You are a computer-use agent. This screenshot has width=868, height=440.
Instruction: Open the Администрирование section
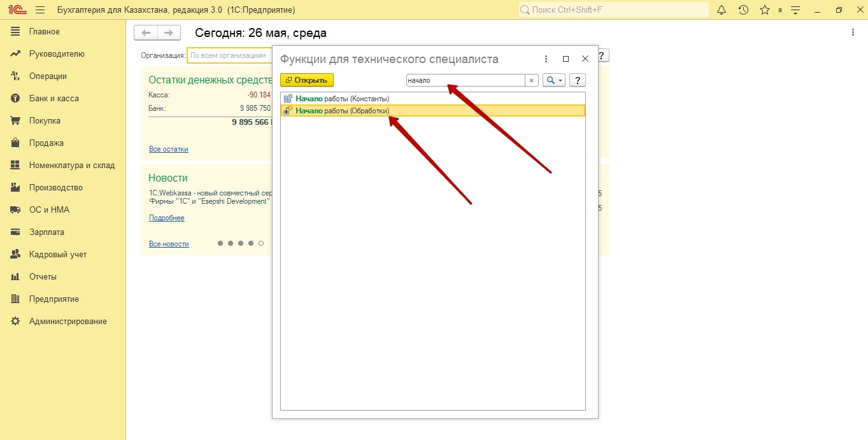point(68,322)
